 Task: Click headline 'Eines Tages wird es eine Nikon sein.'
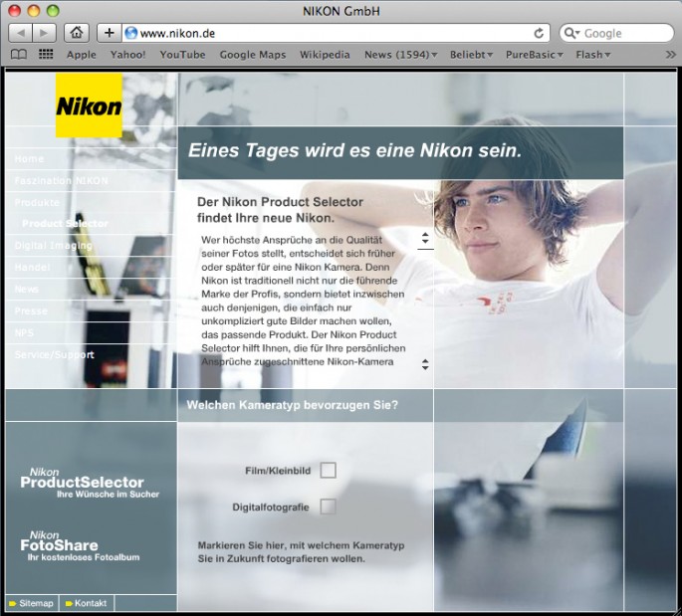pyautogui.click(x=354, y=151)
